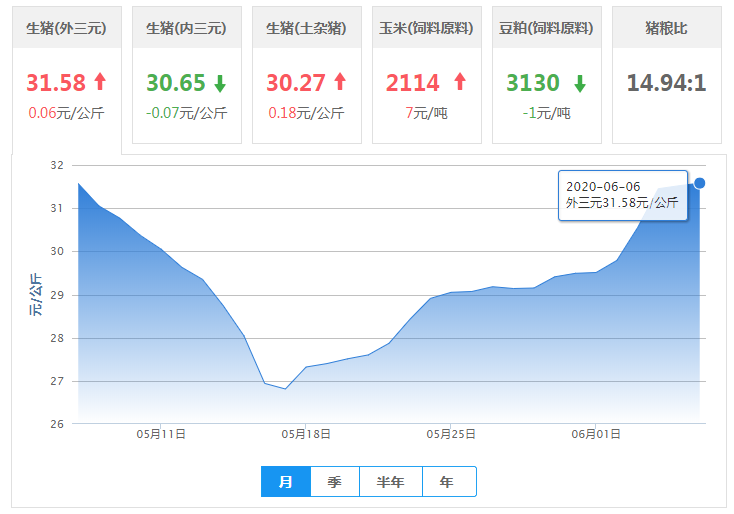Select the 月 time range button
The image size is (734, 514).
point(286,482)
